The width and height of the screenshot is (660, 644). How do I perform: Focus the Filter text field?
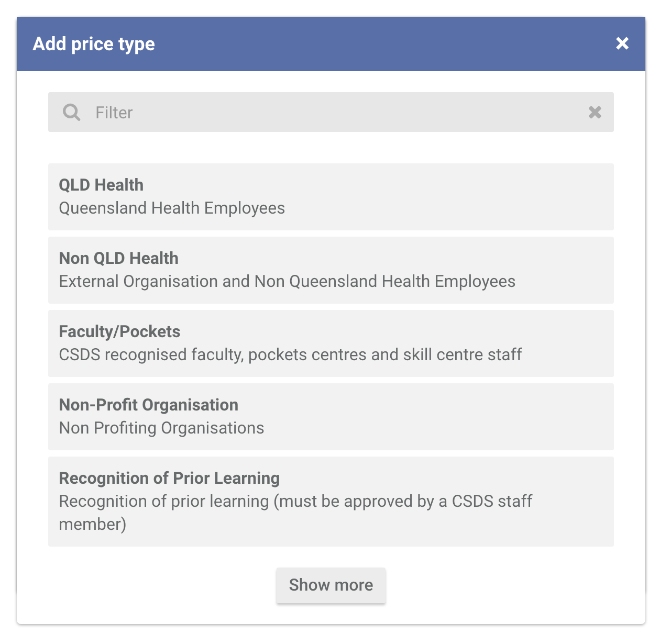pyautogui.click(x=331, y=112)
